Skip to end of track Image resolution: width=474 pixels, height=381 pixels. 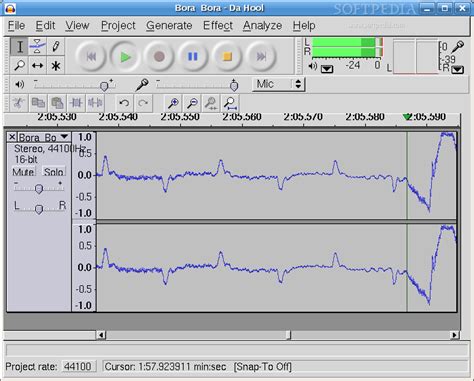coord(261,57)
